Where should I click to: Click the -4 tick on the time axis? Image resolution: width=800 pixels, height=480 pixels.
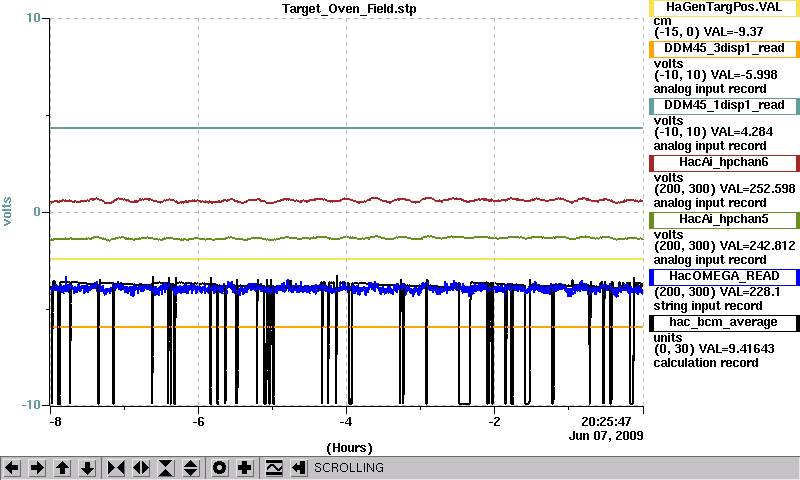346,422
